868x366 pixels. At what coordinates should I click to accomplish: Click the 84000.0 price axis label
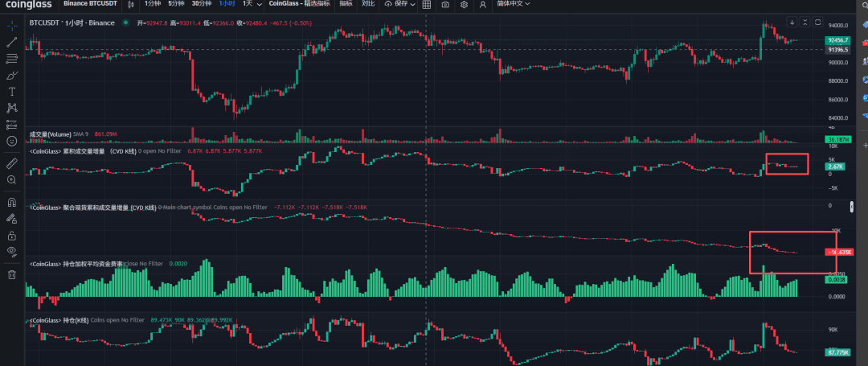(838, 118)
